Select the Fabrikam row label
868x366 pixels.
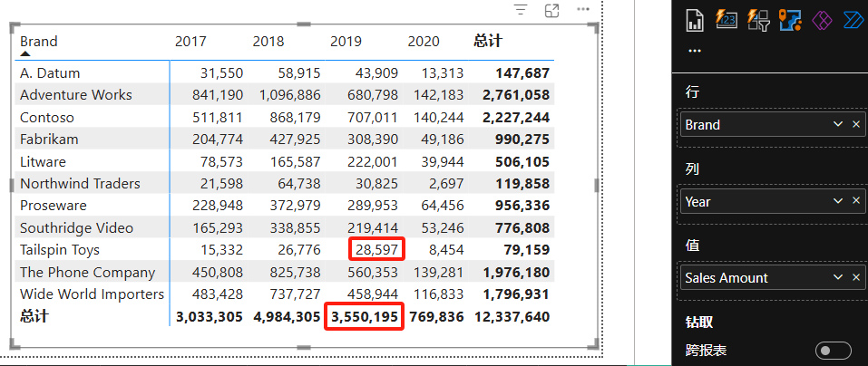[x=49, y=140]
